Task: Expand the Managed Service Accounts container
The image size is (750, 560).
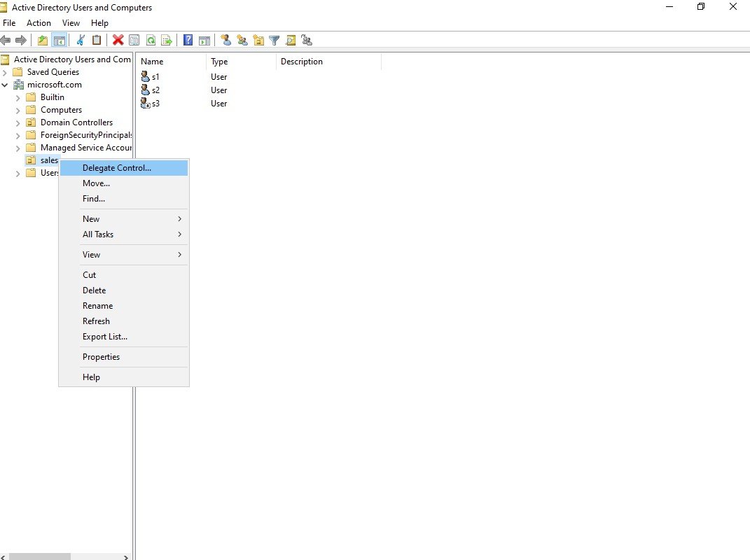Action: click(18, 148)
